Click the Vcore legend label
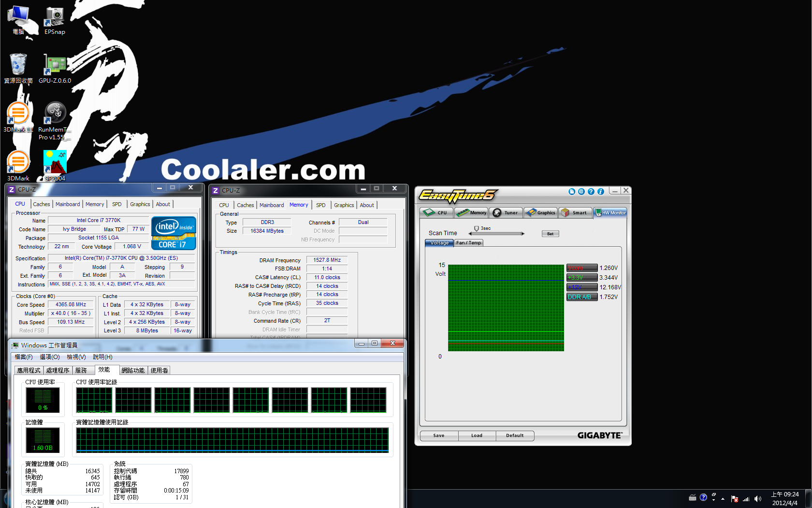This screenshot has width=812, height=508. 582,268
